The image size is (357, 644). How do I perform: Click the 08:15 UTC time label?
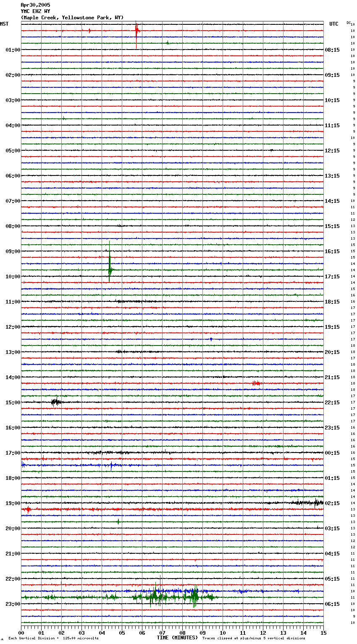pyautogui.click(x=332, y=50)
